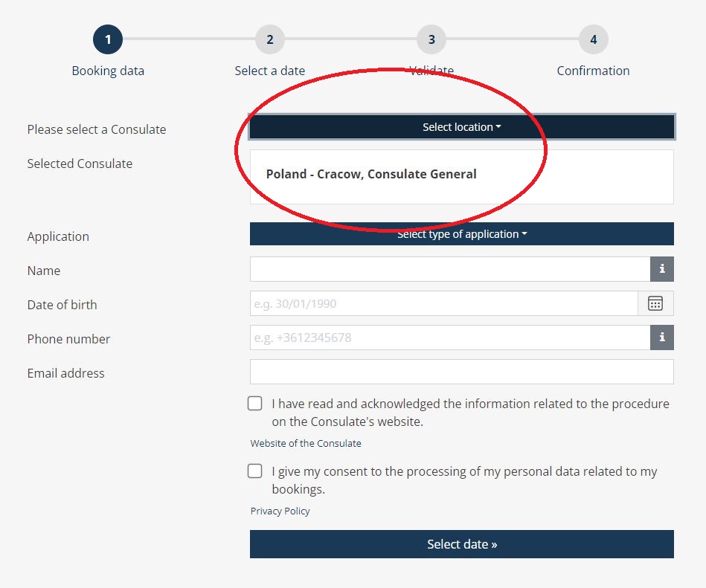Focus the Phone number input field
Viewport: 706px width, 588px height.
point(450,337)
